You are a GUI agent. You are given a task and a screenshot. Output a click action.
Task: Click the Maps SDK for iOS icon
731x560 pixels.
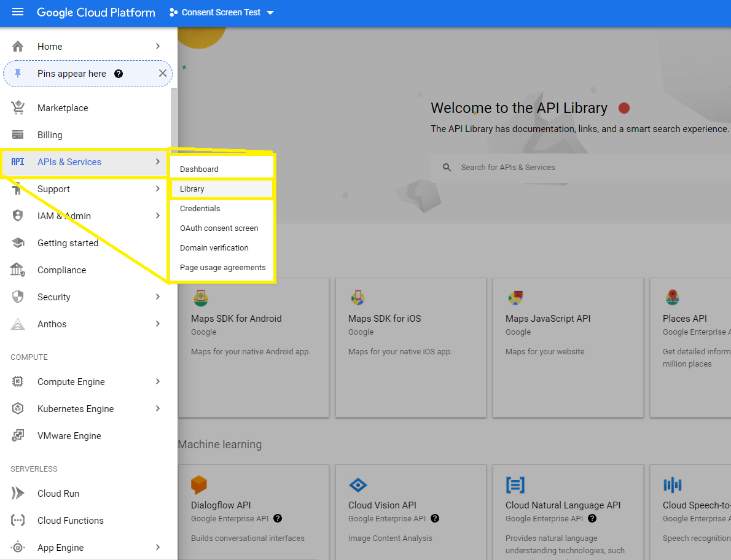point(358,298)
